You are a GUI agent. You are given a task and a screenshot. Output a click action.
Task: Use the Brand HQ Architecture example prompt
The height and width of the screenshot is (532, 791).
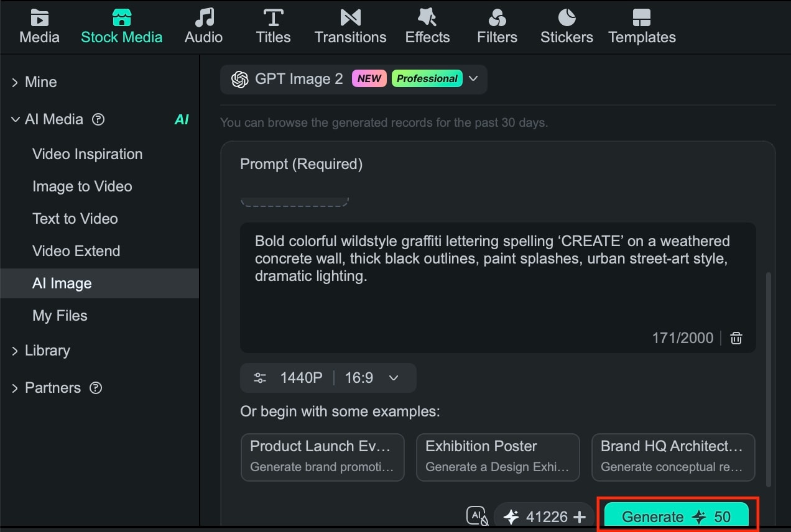(x=673, y=457)
